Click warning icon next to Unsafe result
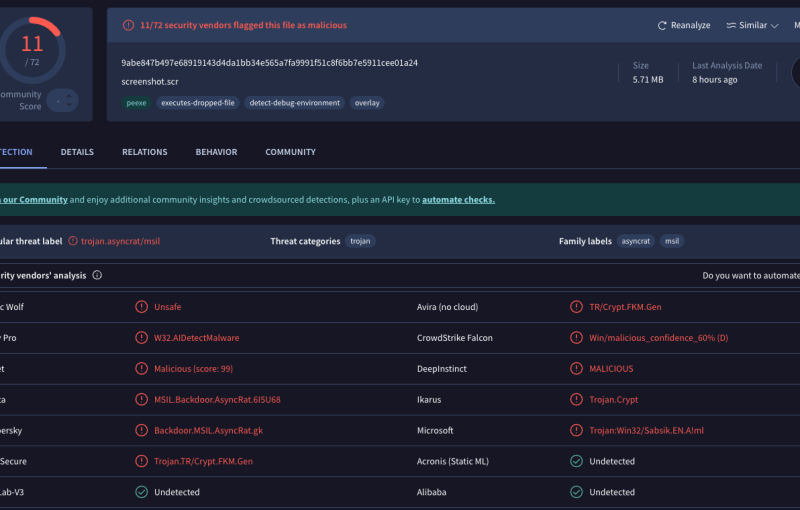This screenshot has width=800, height=510. 141,307
